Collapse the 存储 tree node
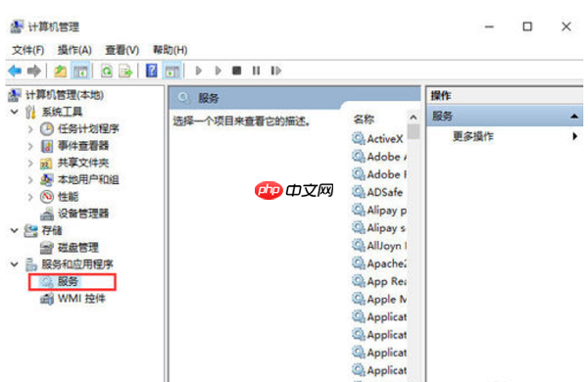This screenshot has width=588, height=382. point(15,230)
